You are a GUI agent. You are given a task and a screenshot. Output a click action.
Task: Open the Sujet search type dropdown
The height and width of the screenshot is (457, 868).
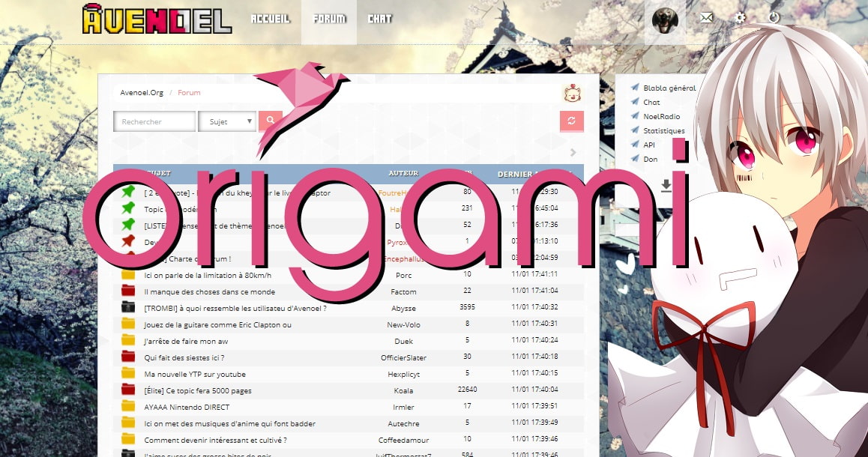(227, 121)
